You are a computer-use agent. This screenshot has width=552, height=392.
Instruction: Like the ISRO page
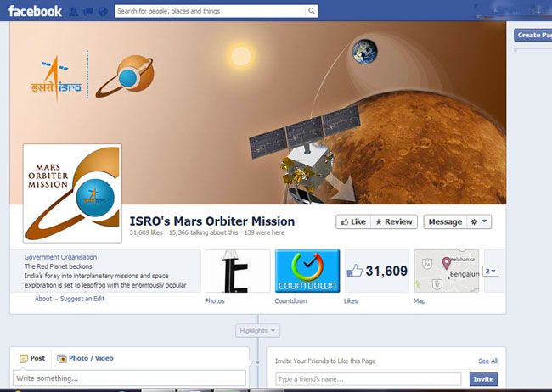[x=352, y=221]
